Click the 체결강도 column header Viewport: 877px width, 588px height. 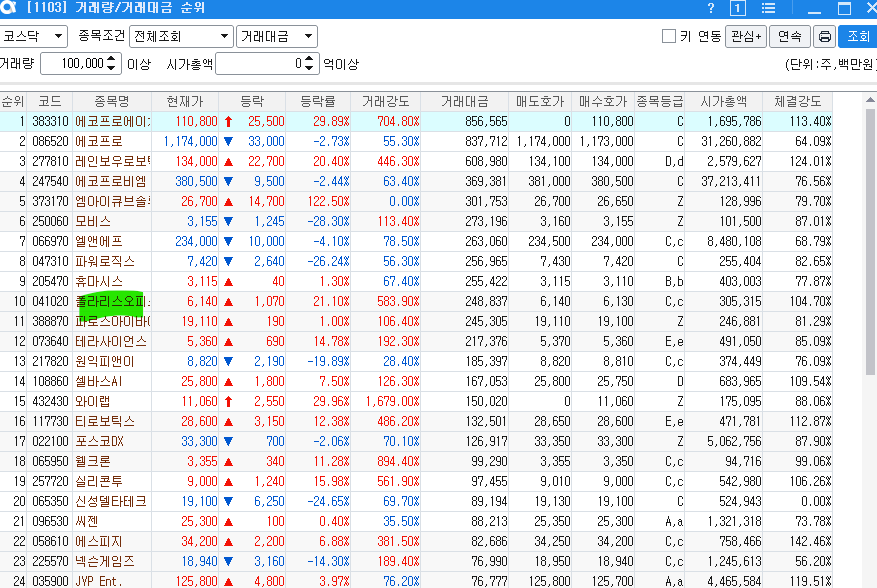(x=798, y=101)
